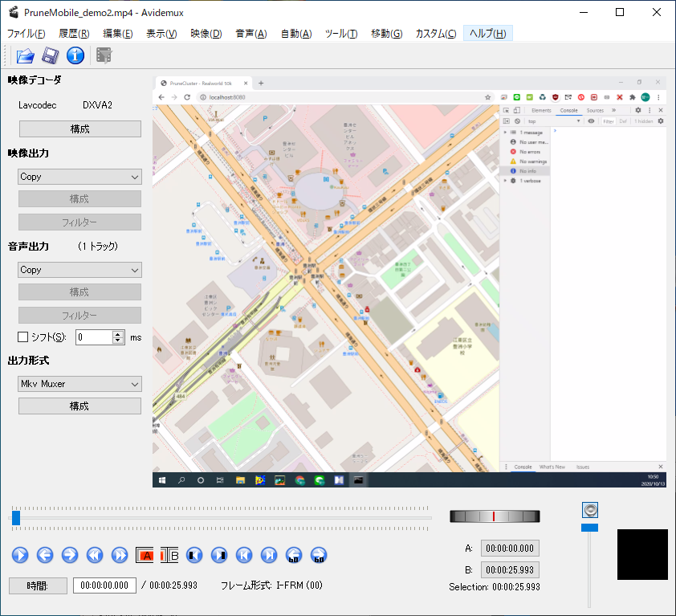The width and height of the screenshot is (676, 616).
Task: Click the 時間 button
Action: click(x=38, y=585)
